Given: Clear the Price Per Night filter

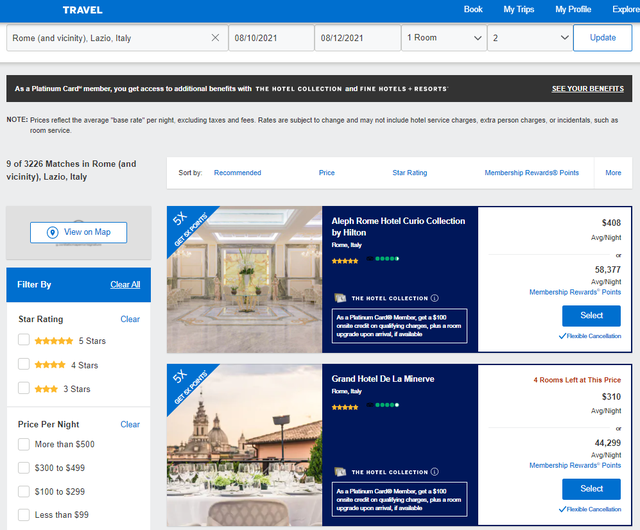Looking at the screenshot, I should (130, 424).
